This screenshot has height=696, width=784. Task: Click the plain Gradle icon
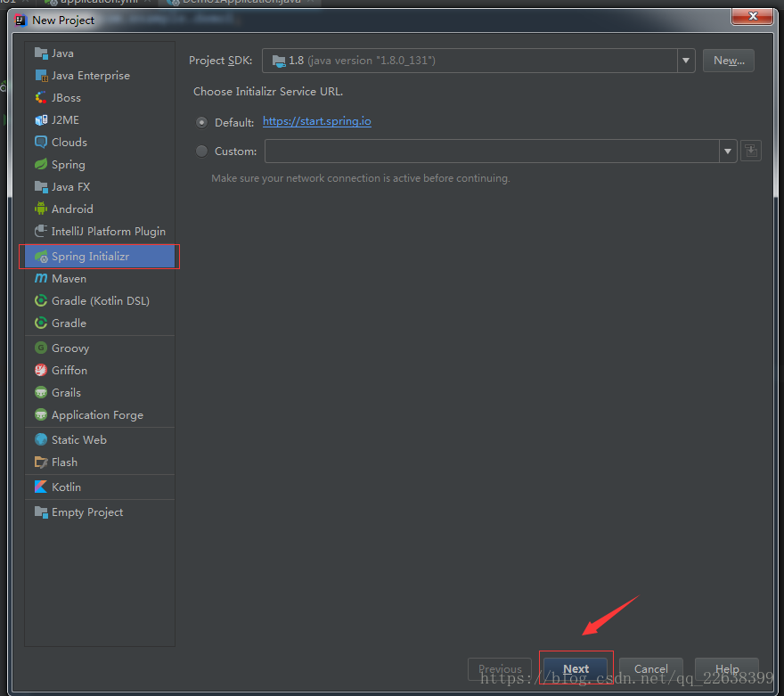coord(41,323)
